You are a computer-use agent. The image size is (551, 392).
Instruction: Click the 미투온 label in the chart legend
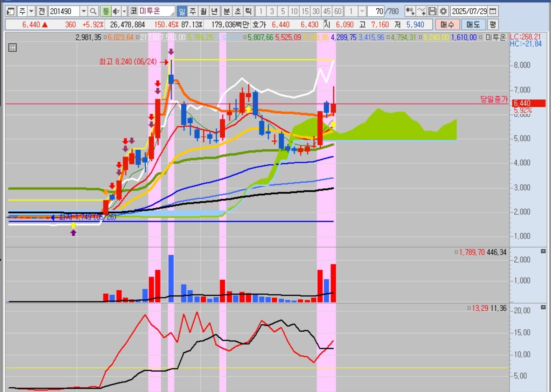[495, 37]
